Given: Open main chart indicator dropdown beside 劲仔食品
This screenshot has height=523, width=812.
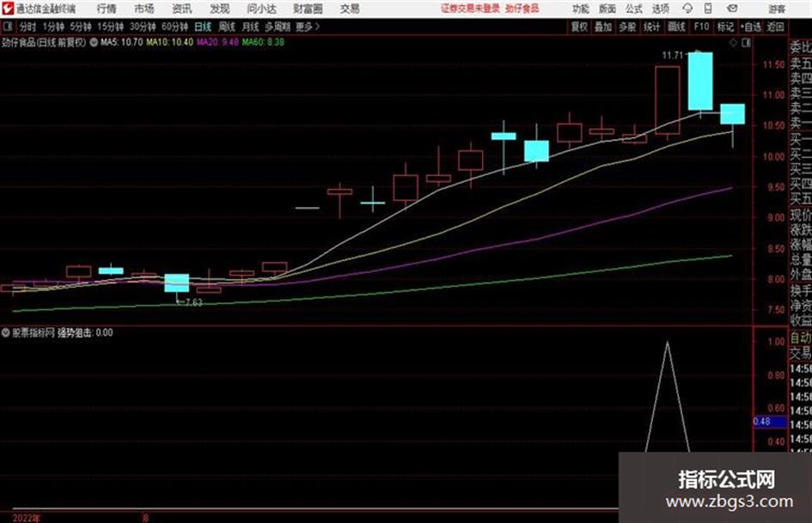Looking at the screenshot, I should point(94,42).
